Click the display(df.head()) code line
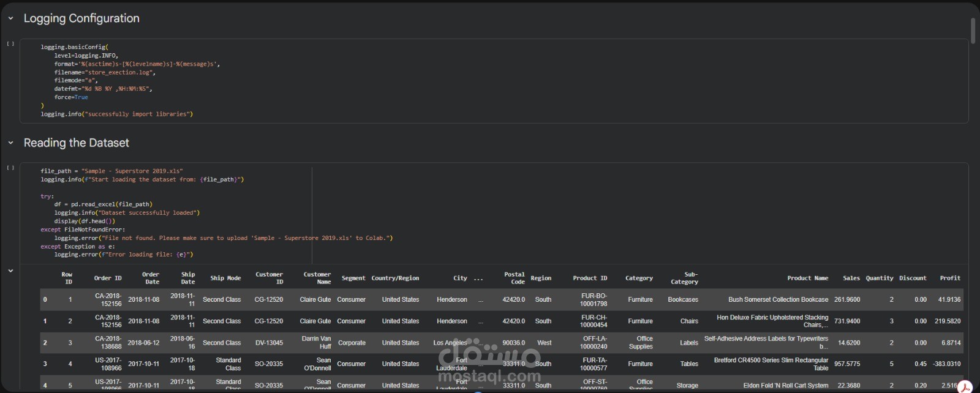The height and width of the screenshot is (393, 980). tap(85, 221)
